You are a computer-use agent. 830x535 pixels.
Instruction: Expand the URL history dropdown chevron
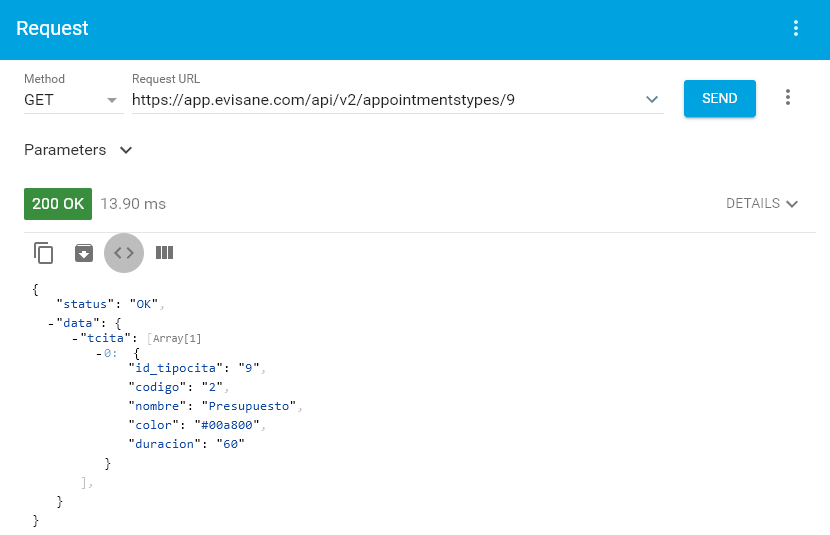652,100
